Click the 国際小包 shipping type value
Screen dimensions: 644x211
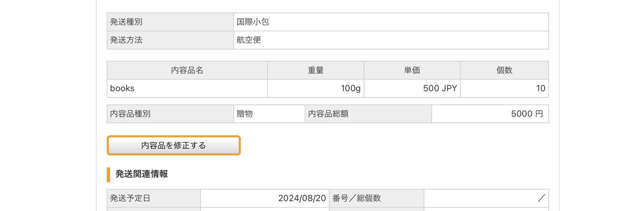(253, 22)
